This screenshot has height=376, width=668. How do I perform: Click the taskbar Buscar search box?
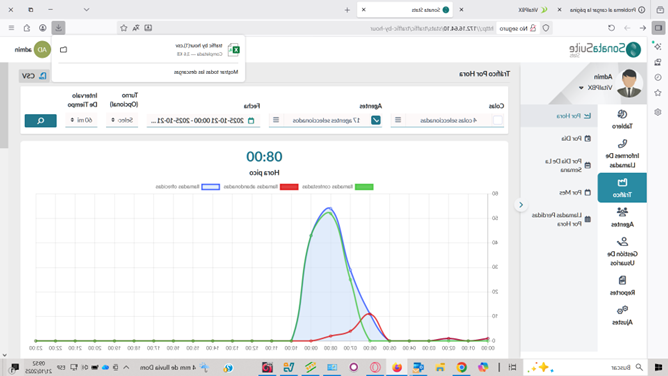click(x=584, y=367)
